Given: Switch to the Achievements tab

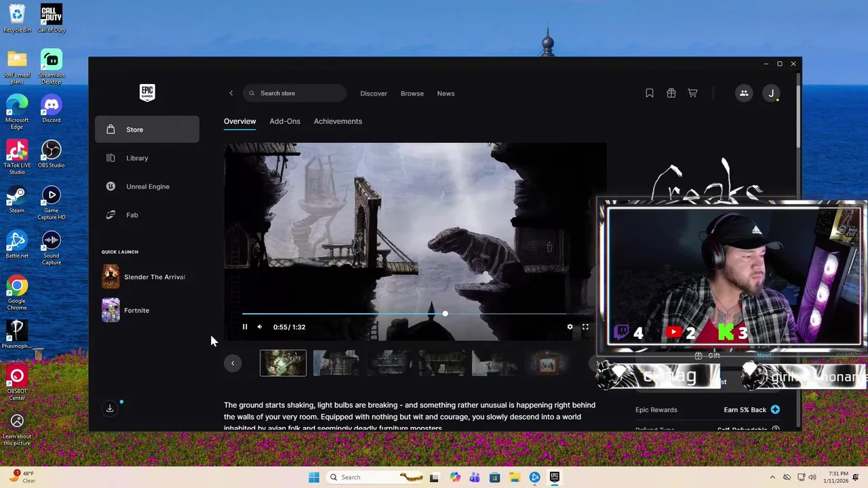Looking at the screenshot, I should point(338,121).
